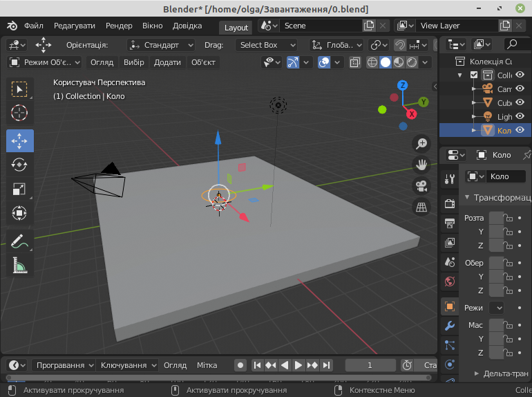Activate the Move tool

coord(19,140)
